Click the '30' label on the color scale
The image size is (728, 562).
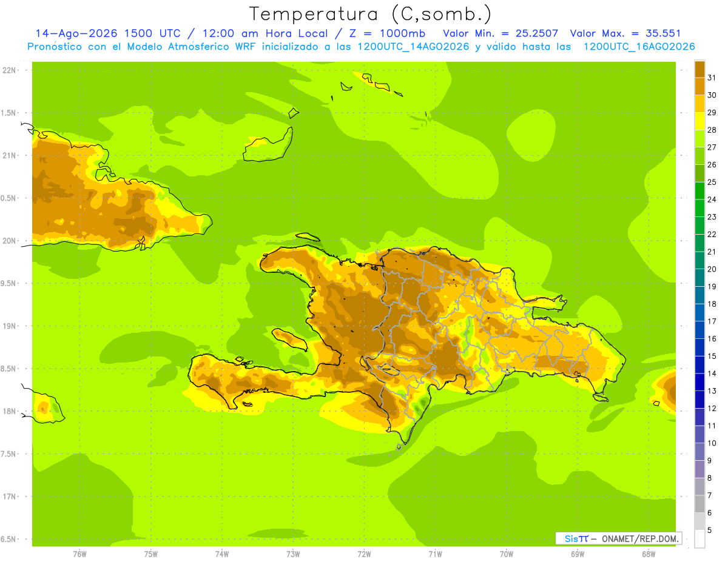pos(712,95)
